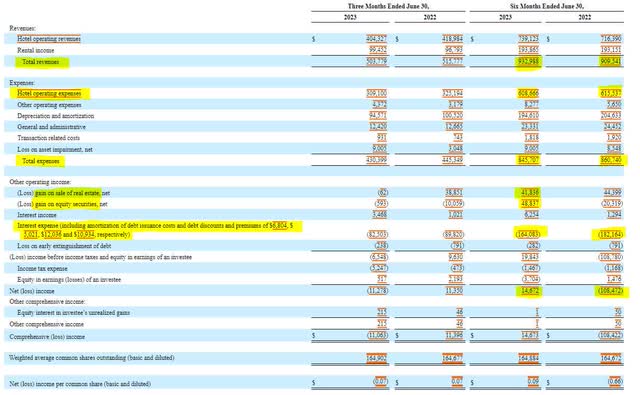Image resolution: width=640 pixels, height=395 pixels.
Task: Click Hotel operating revenues value 418,984
Action: pyautogui.click(x=453, y=39)
